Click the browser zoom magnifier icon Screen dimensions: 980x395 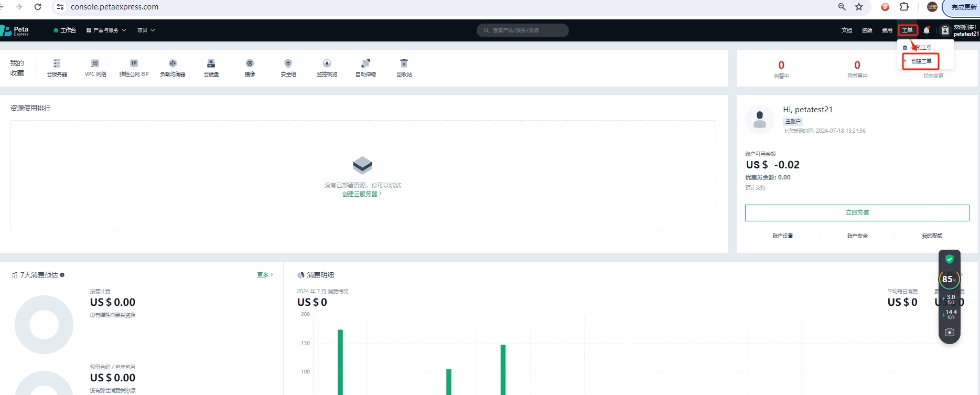842,7
